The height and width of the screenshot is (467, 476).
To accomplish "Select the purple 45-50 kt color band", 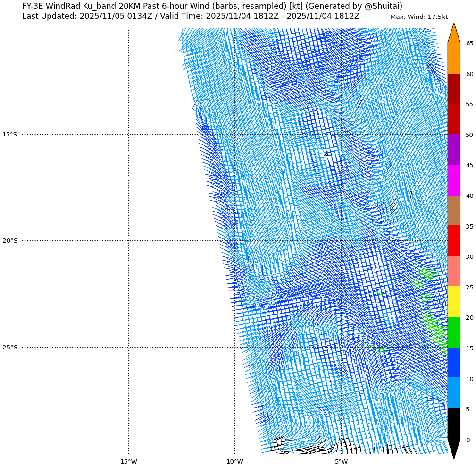I will click(453, 150).
